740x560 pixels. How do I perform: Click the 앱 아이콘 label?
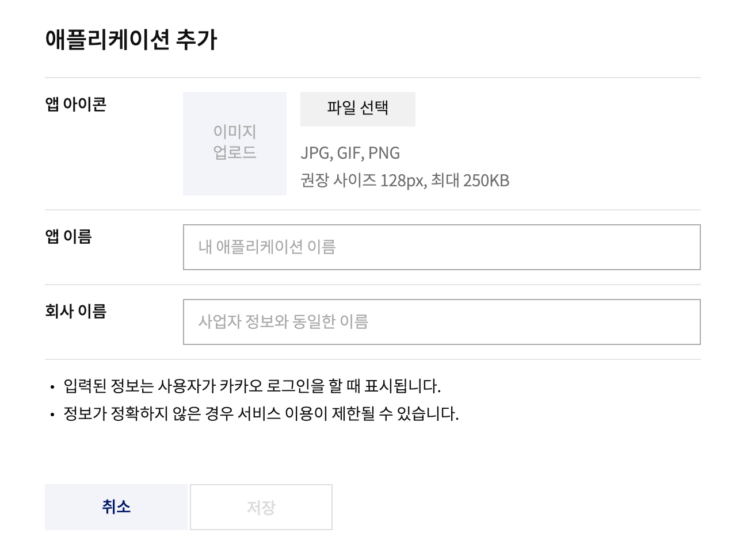[76, 104]
